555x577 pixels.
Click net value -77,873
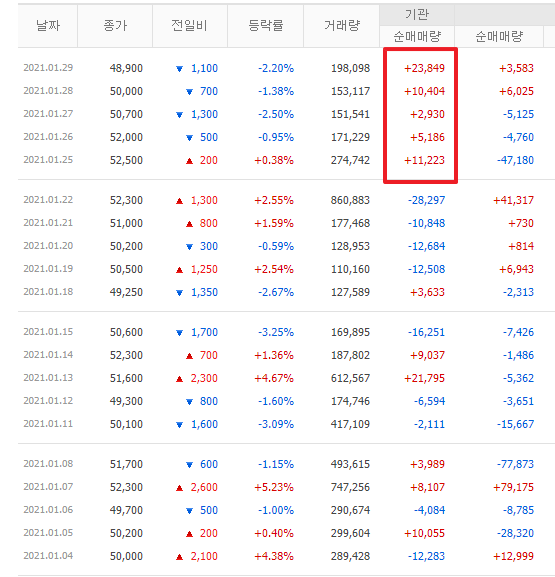click(515, 464)
